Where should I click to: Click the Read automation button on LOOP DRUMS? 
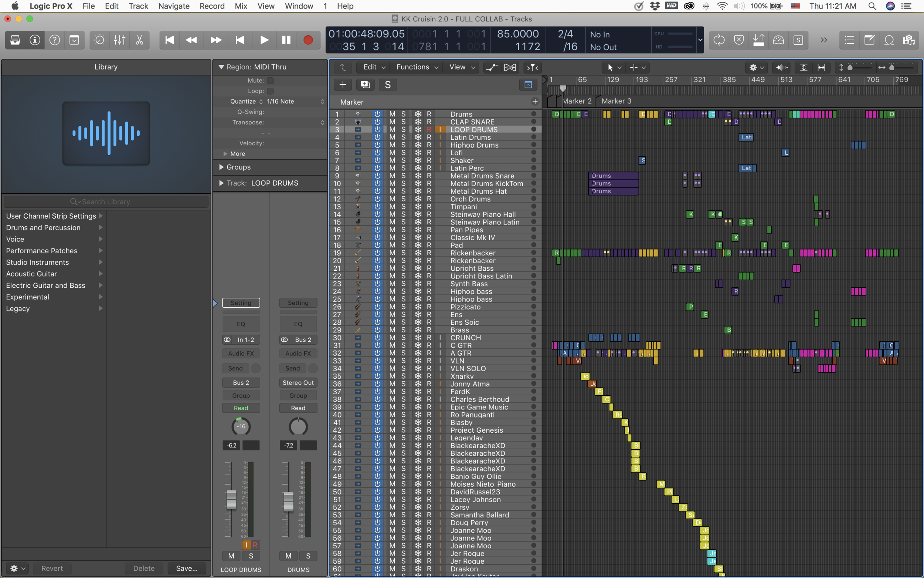pos(241,408)
